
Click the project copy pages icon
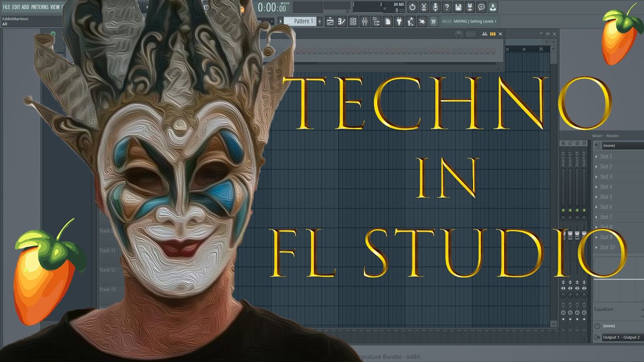click(x=388, y=21)
